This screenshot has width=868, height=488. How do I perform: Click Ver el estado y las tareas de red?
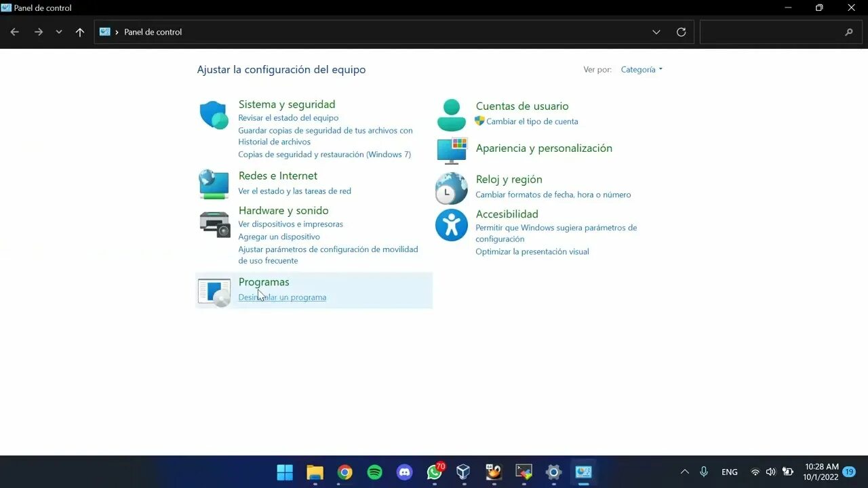[294, 191]
